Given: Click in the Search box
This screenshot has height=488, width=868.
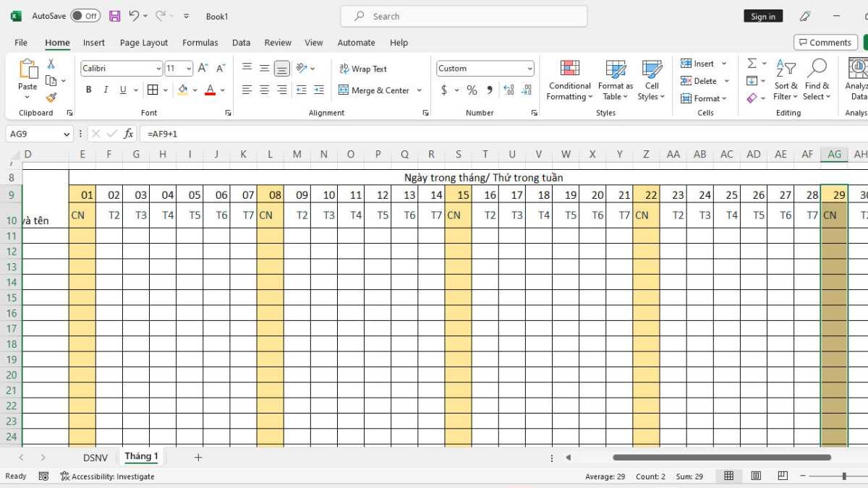Looking at the screenshot, I should (464, 16).
